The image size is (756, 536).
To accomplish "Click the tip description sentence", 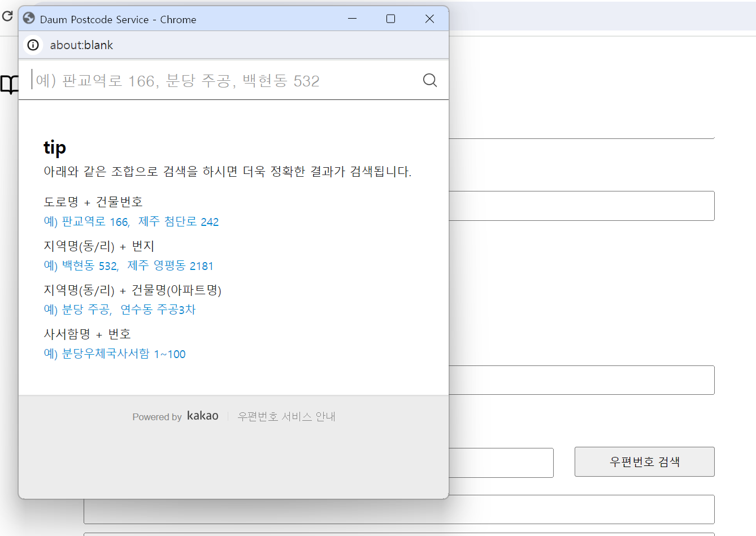I will click(228, 171).
